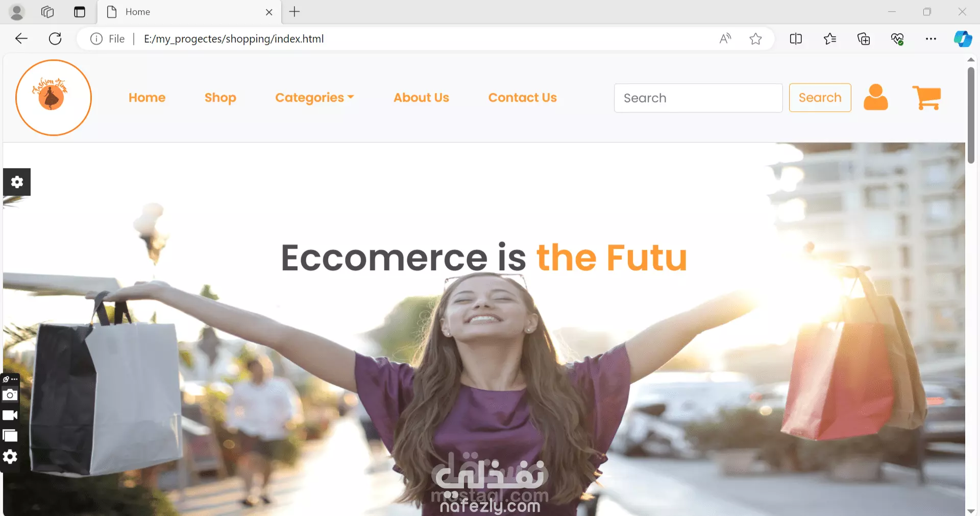Toggle split screen view
The image size is (980, 516).
point(796,39)
